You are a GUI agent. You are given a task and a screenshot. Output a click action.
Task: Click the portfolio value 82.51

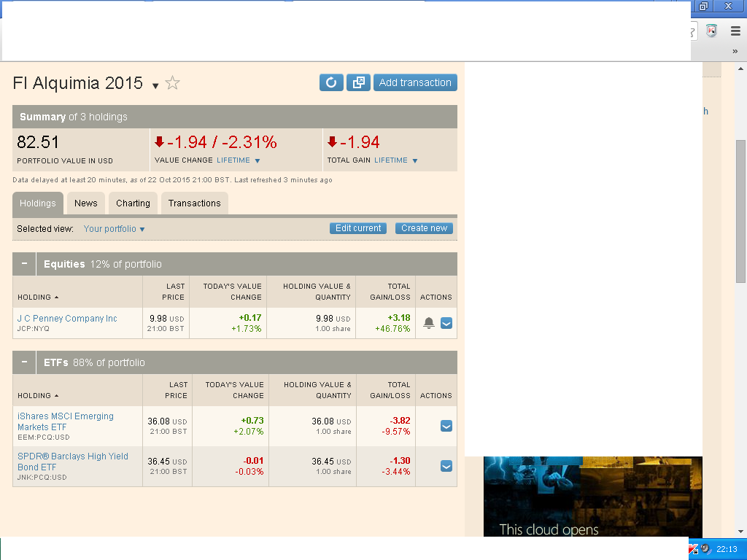38,142
